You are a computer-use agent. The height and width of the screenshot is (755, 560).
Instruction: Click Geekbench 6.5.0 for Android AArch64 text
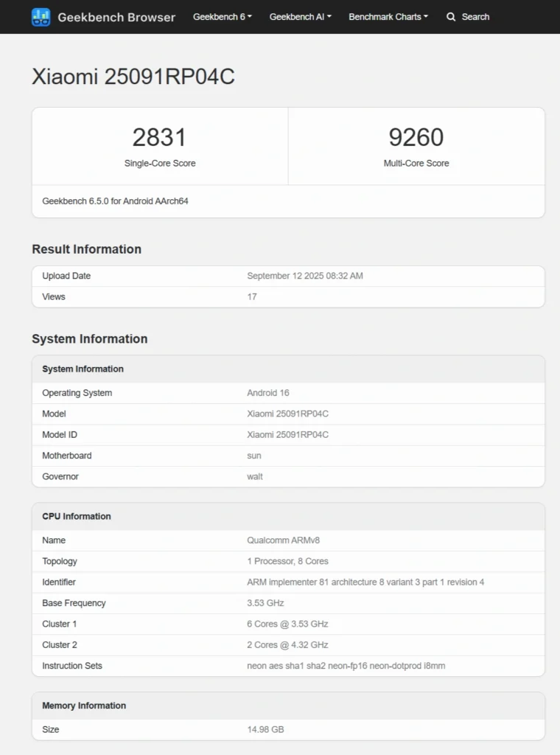tap(115, 201)
